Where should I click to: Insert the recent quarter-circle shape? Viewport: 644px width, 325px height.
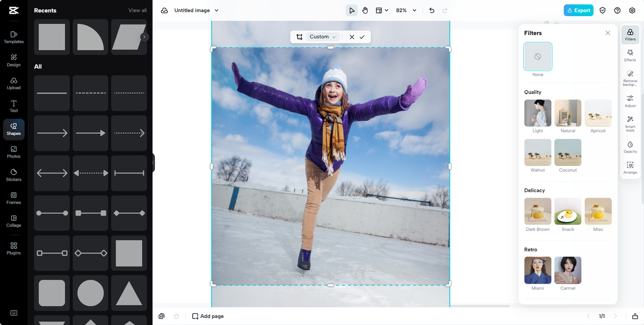point(91,37)
